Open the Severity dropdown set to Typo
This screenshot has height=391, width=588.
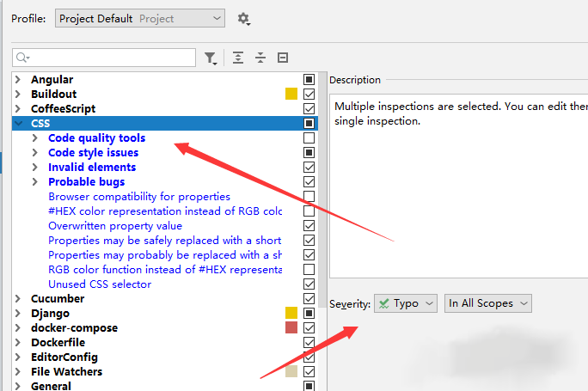tap(406, 303)
